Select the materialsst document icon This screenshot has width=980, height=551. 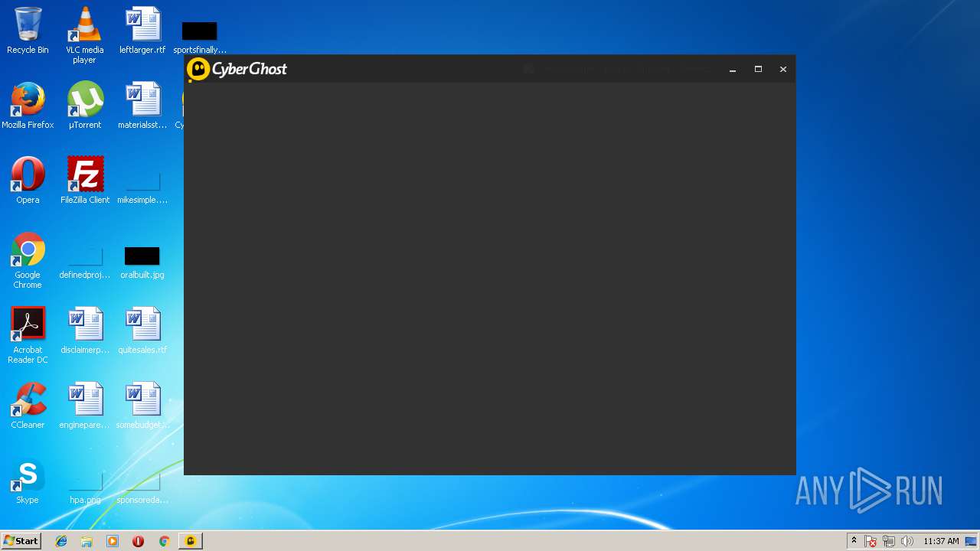tap(142, 106)
